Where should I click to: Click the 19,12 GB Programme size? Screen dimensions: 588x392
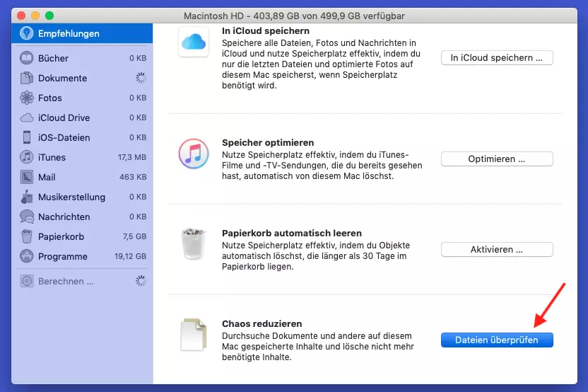point(130,256)
